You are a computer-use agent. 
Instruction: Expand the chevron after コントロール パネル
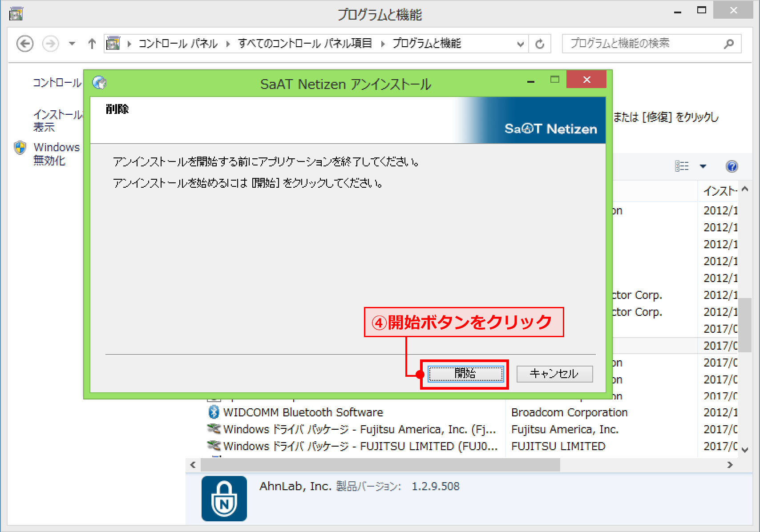pos(228,44)
